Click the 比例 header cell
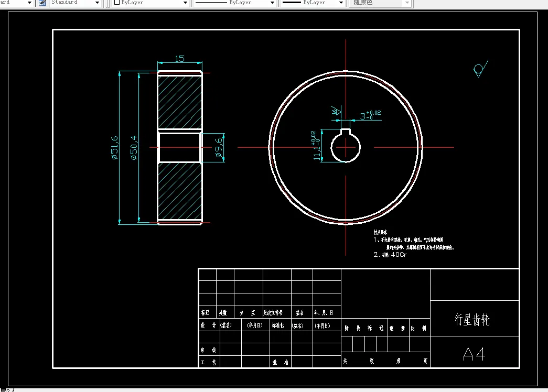The height and width of the screenshot is (392, 548). click(x=418, y=328)
